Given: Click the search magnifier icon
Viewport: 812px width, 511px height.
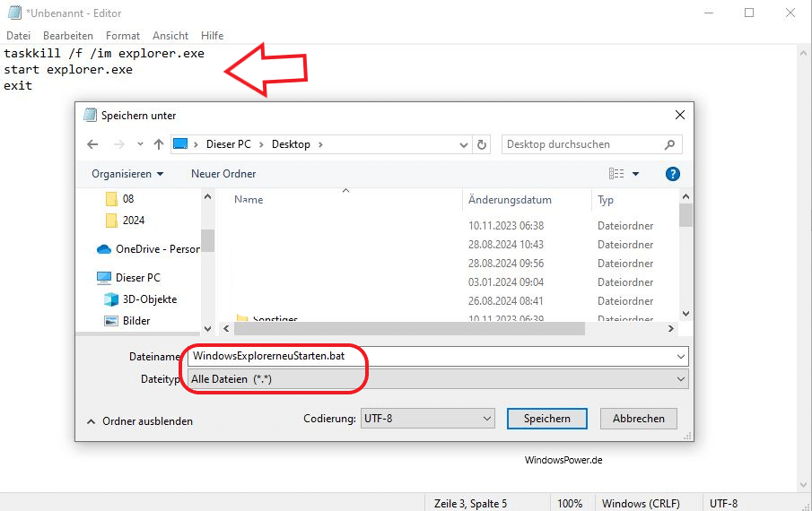Looking at the screenshot, I should [x=670, y=145].
